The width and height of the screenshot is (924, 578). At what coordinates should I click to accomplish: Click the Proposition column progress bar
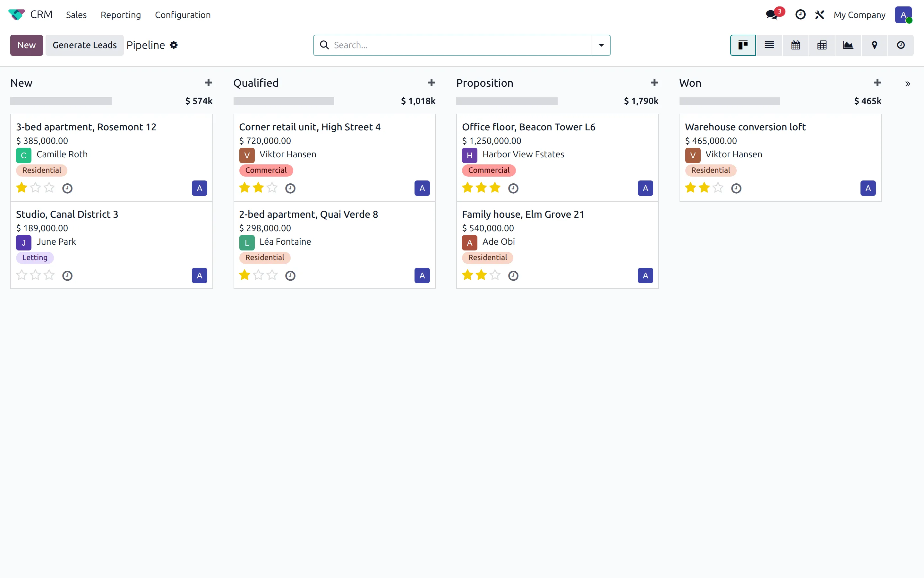(x=507, y=101)
